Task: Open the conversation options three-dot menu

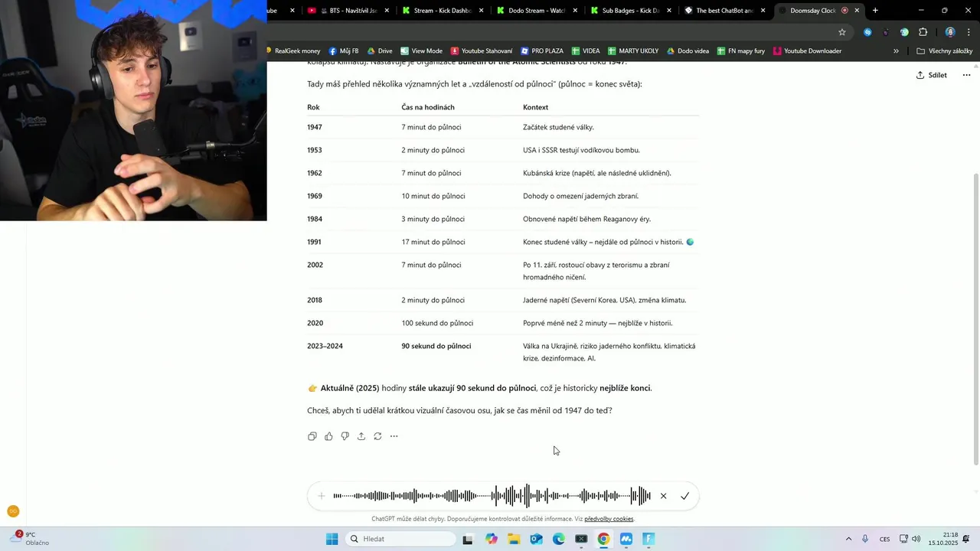Action: pyautogui.click(x=966, y=75)
